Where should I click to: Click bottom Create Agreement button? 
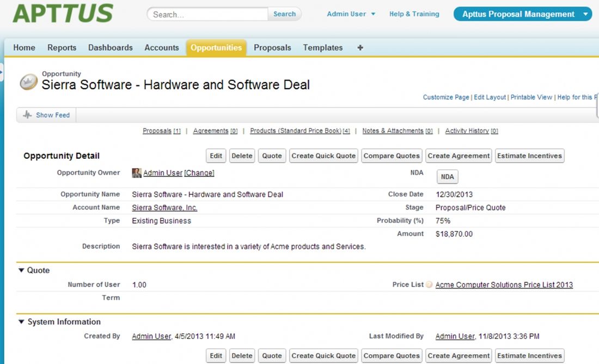point(459,356)
